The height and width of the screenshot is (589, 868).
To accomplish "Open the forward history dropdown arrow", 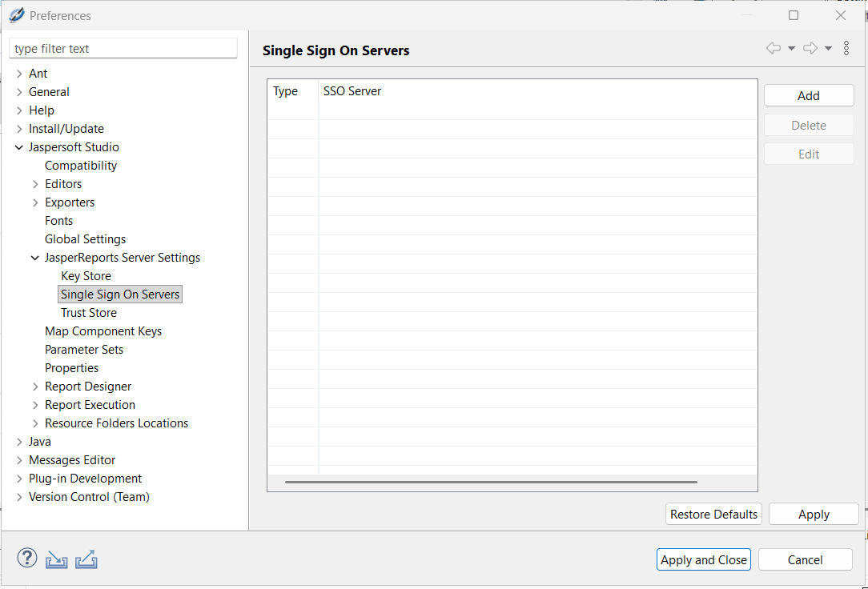I will tap(828, 49).
